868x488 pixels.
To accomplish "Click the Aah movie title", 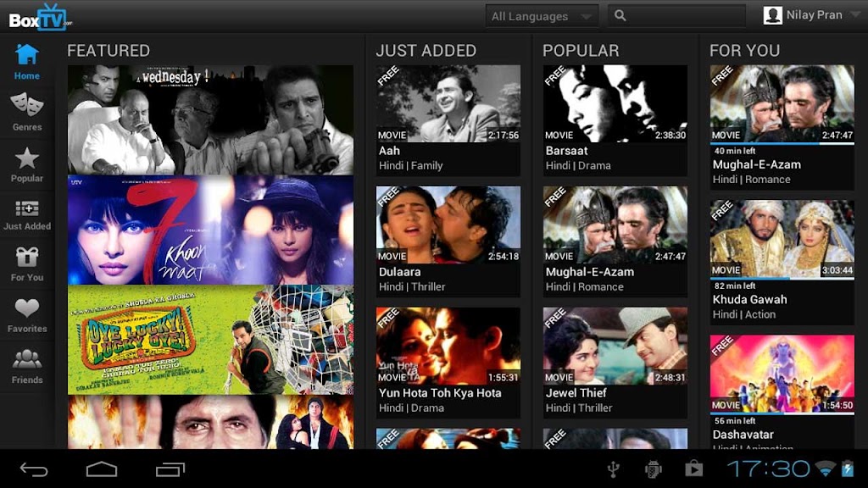I will coord(389,151).
